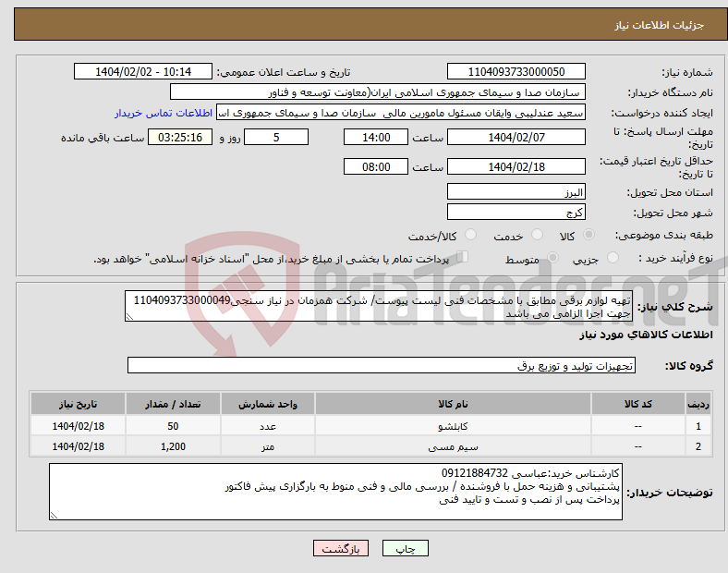
Task: Toggle the Islamic treasury payment checkbox
Action: [x=463, y=257]
